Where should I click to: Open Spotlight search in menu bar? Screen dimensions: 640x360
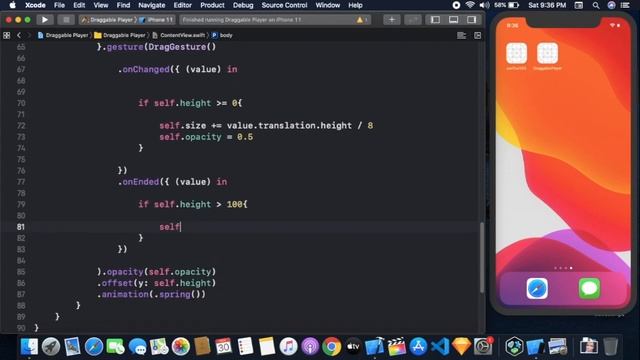[596, 5]
